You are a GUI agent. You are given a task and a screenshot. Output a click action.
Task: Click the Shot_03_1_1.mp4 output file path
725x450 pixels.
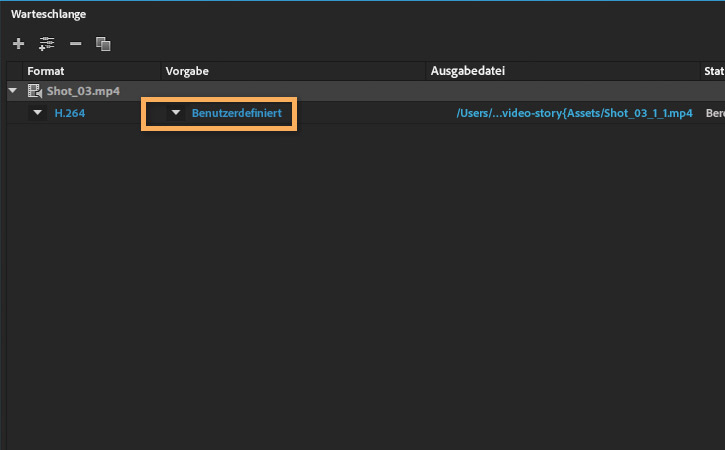pos(574,113)
